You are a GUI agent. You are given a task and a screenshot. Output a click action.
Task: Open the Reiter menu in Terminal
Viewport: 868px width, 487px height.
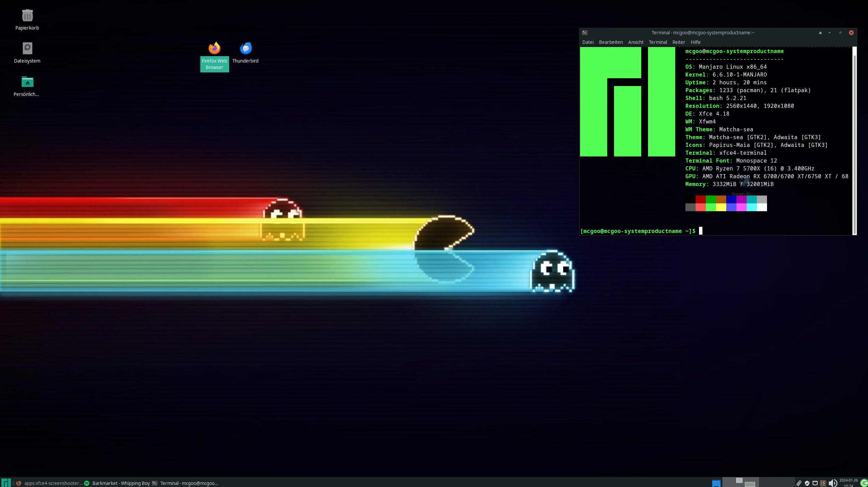pyautogui.click(x=678, y=42)
